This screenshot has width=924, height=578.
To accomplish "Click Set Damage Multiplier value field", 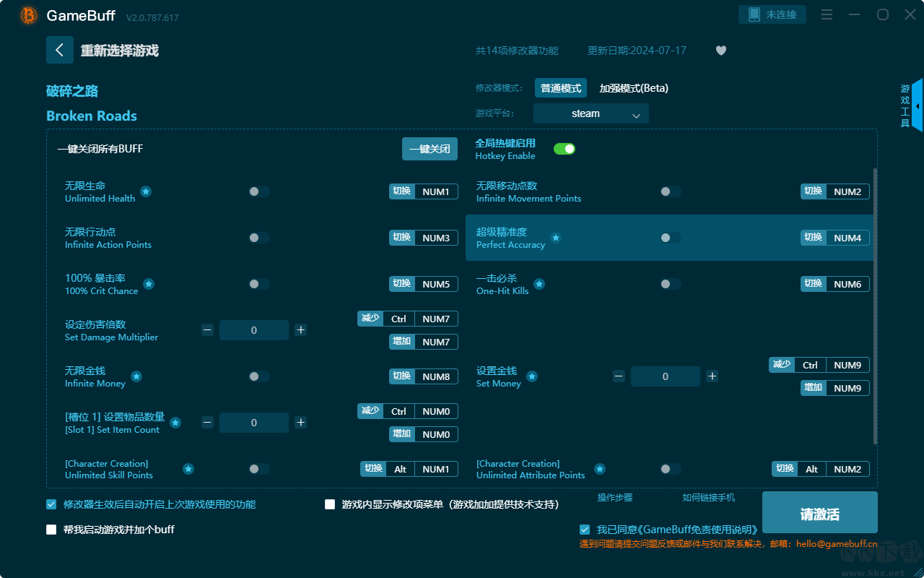I will tap(254, 330).
